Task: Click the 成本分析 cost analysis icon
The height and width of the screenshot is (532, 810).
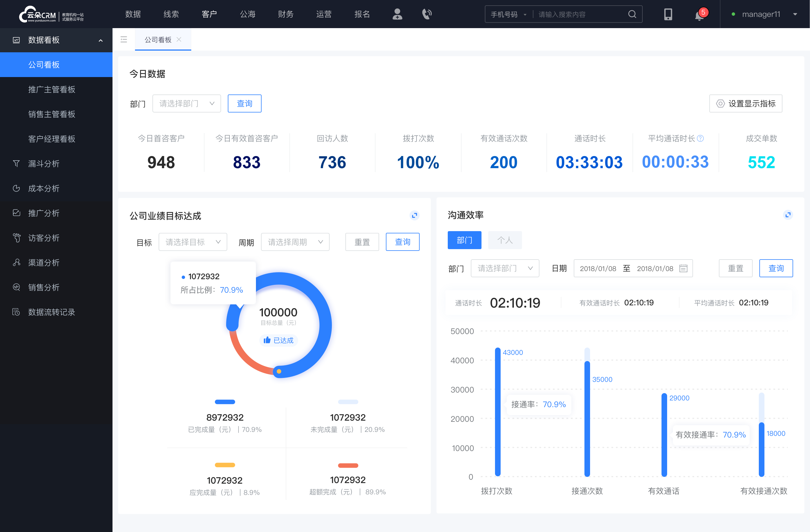Action: point(15,188)
